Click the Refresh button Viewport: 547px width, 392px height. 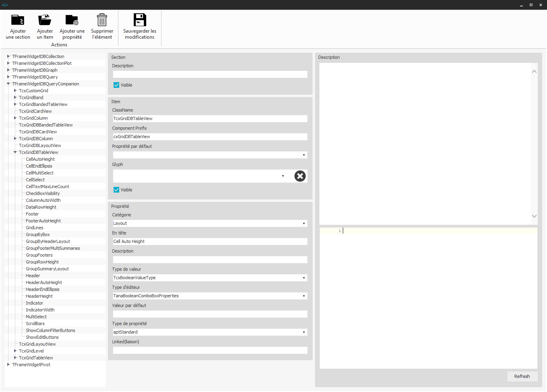522,376
